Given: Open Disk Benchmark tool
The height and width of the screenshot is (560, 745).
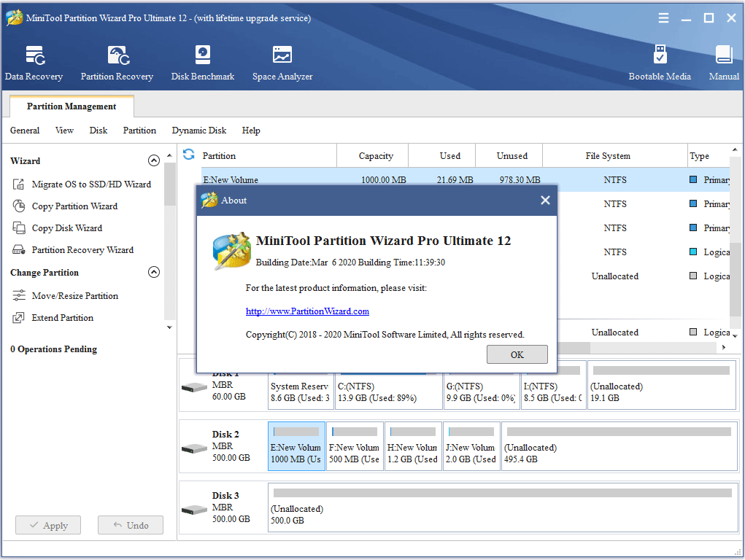Looking at the screenshot, I should [x=203, y=63].
